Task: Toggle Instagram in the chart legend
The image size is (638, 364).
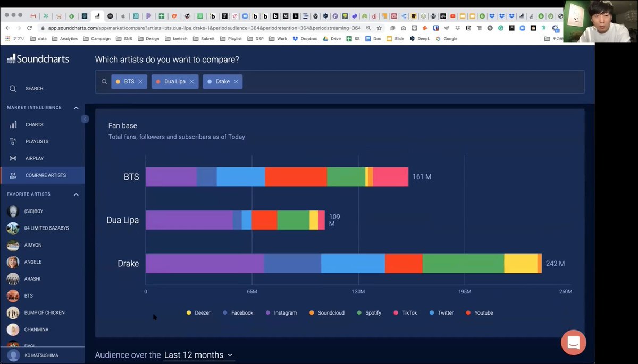Action: (281, 313)
